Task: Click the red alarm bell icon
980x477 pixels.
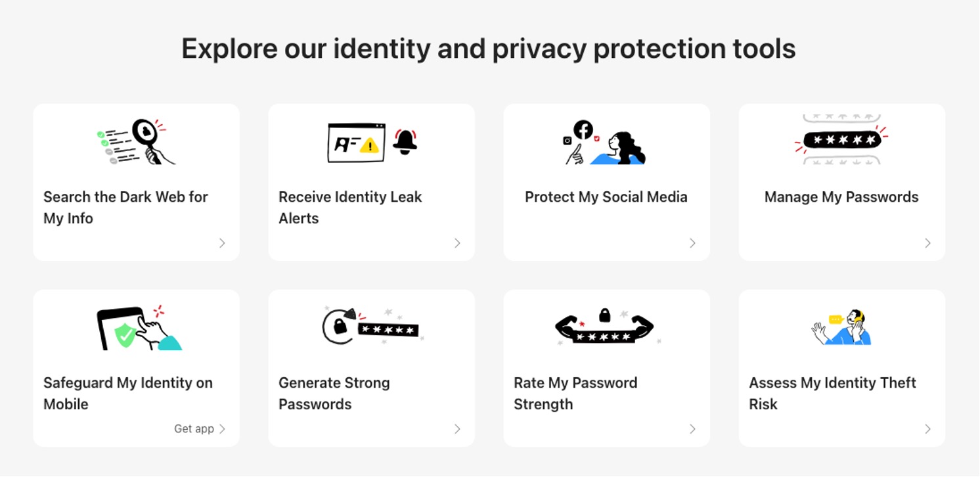Action: (x=405, y=141)
